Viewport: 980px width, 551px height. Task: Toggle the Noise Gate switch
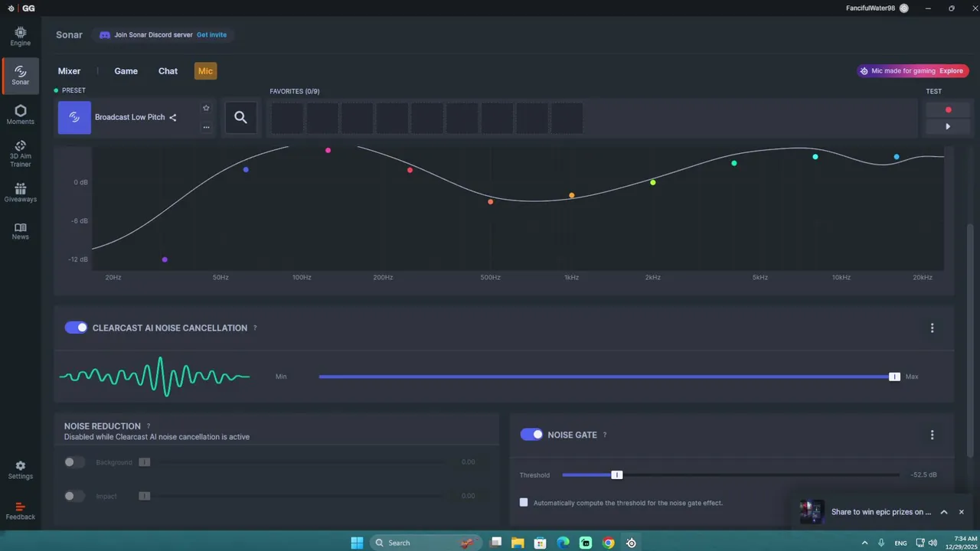[531, 435]
